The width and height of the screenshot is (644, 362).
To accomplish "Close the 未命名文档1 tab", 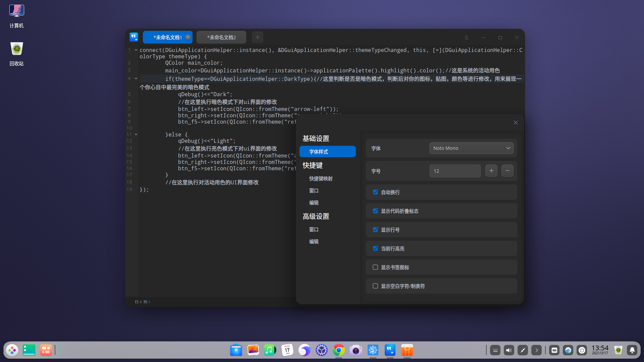I will (x=188, y=37).
